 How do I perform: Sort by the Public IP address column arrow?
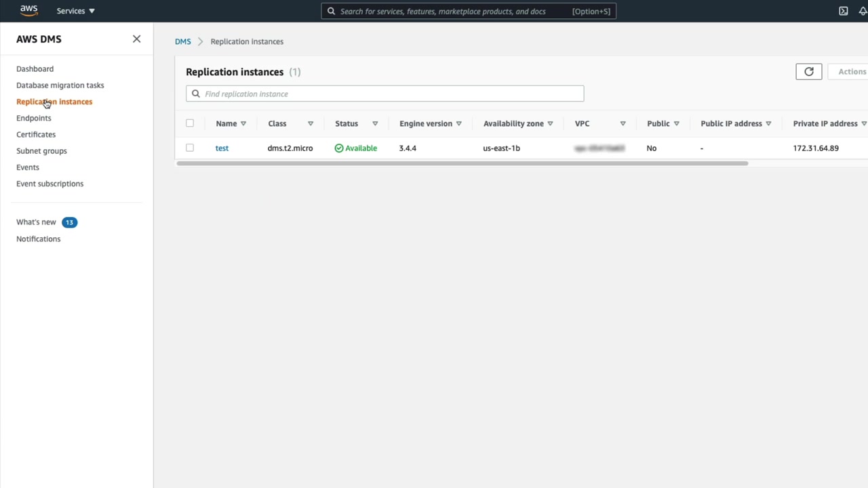pyautogui.click(x=768, y=123)
